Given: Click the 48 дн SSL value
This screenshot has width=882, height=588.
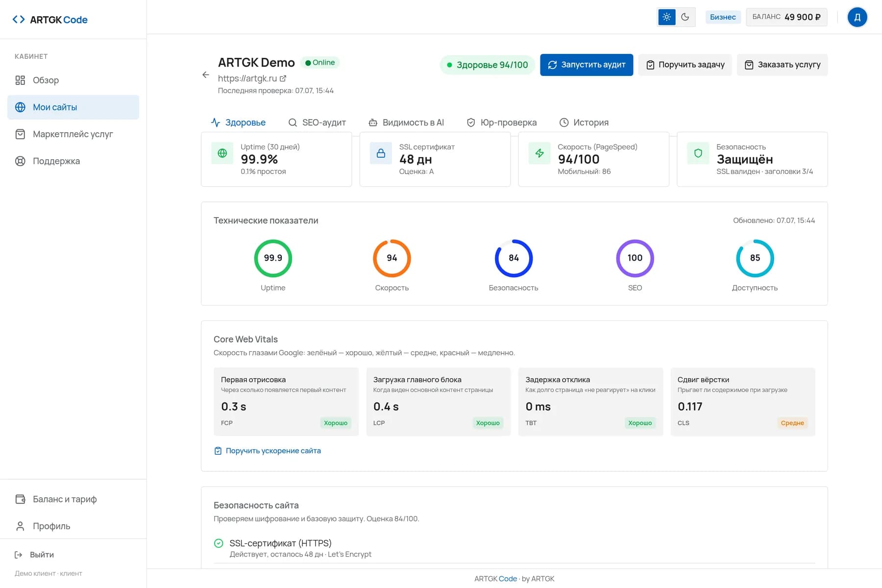Looking at the screenshot, I should coord(416,159).
